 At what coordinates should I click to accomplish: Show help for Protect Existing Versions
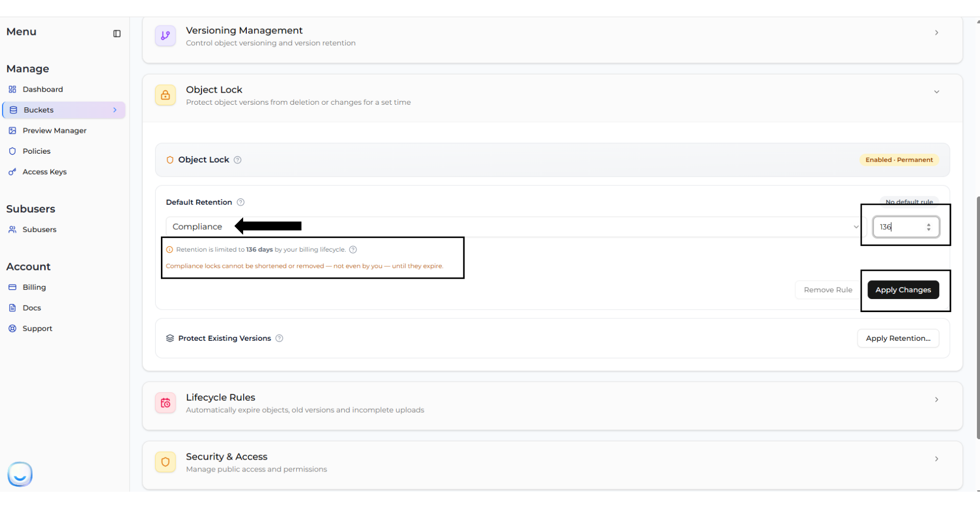(279, 338)
